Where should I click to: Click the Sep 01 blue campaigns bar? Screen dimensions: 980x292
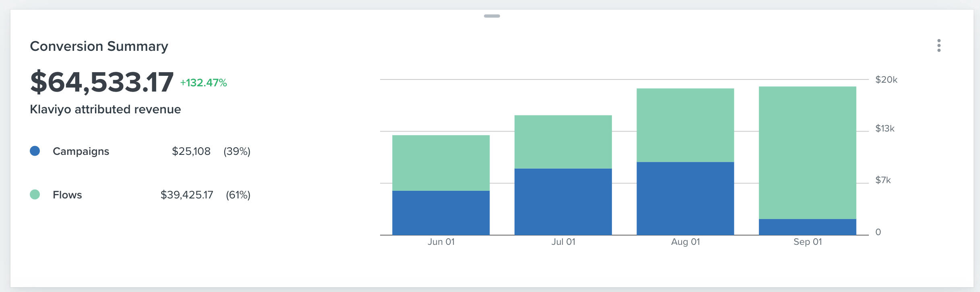point(807,227)
